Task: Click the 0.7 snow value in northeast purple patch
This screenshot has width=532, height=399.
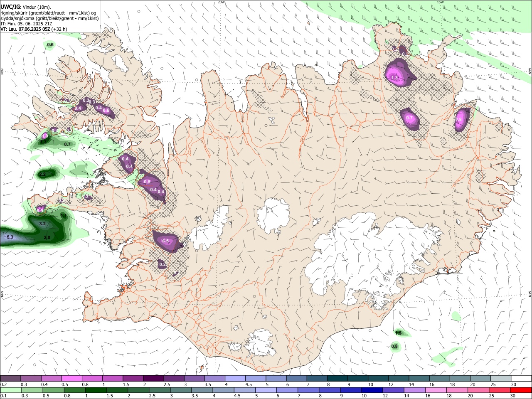Action: [409, 118]
